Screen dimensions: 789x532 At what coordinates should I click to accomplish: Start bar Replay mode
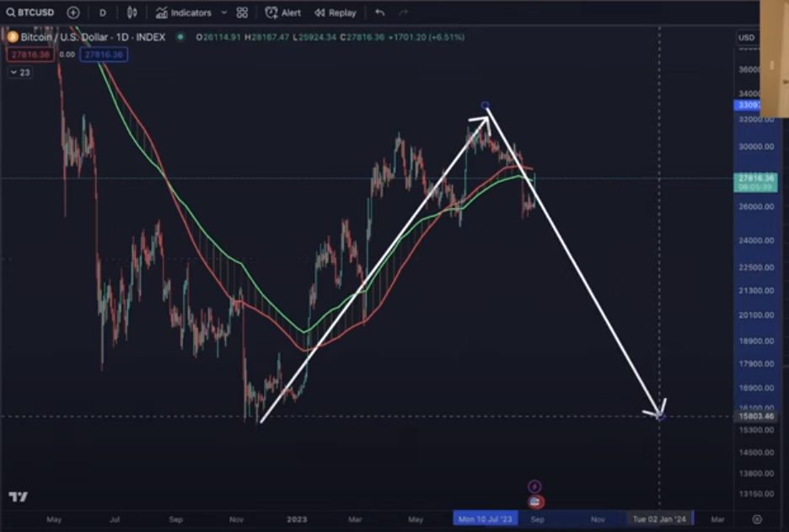(335, 13)
